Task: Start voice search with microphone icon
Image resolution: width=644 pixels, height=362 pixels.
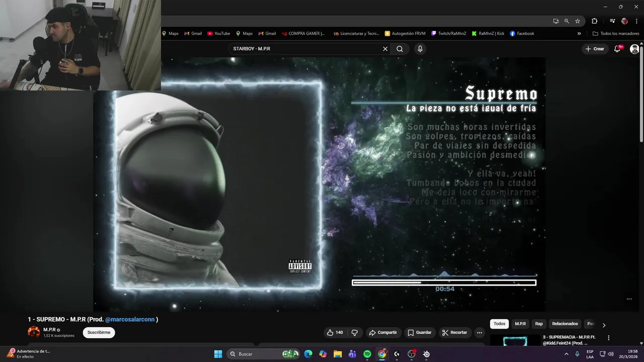Action: (x=420, y=49)
